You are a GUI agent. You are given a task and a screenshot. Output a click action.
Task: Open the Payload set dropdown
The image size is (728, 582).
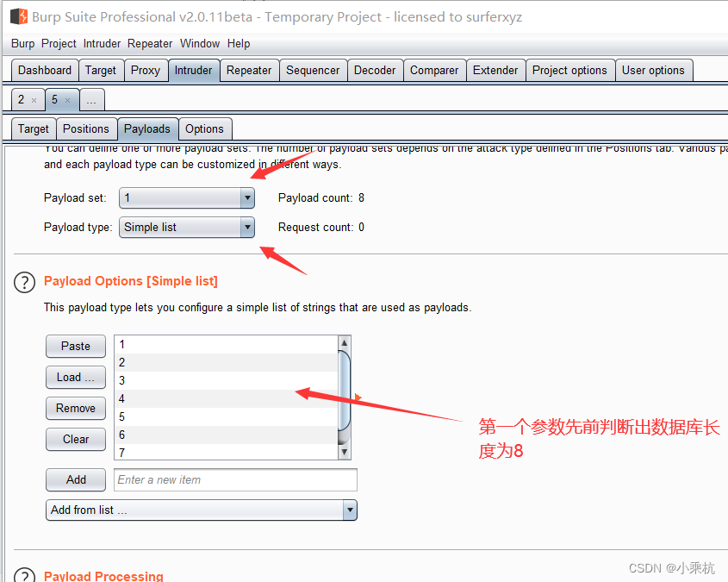187,198
